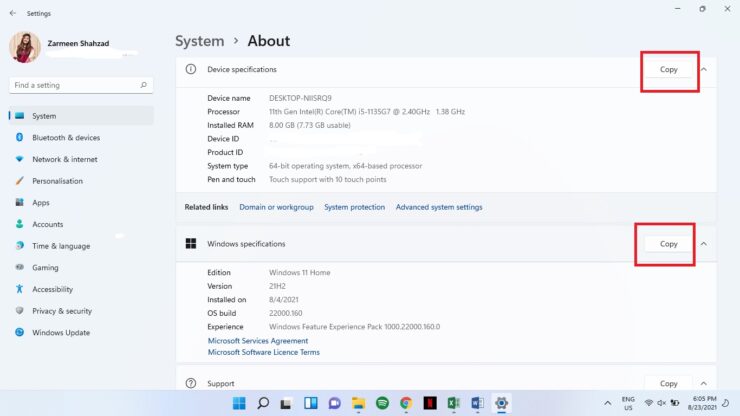Click the Windows logo beside Windows specifications
The width and height of the screenshot is (740, 416).
click(x=191, y=244)
